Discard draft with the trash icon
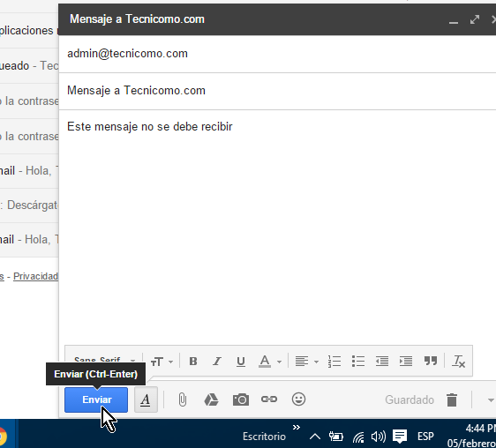This screenshot has width=496, height=448. (x=452, y=400)
